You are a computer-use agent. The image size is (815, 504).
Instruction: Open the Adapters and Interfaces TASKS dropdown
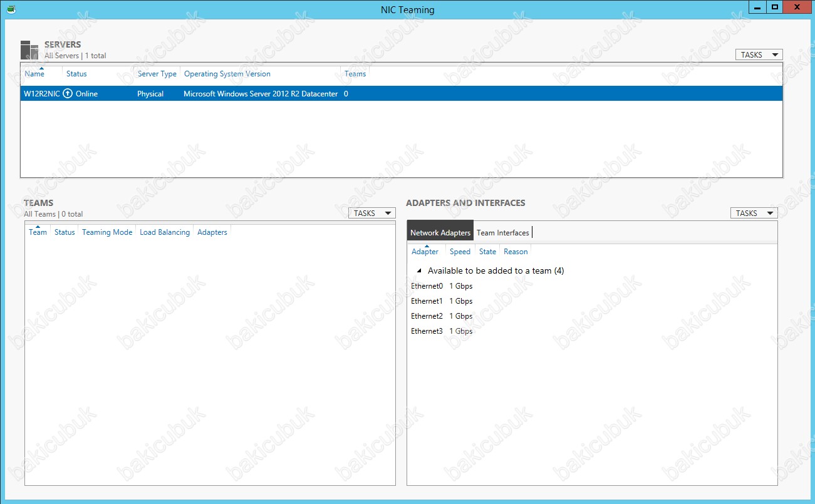coord(754,213)
